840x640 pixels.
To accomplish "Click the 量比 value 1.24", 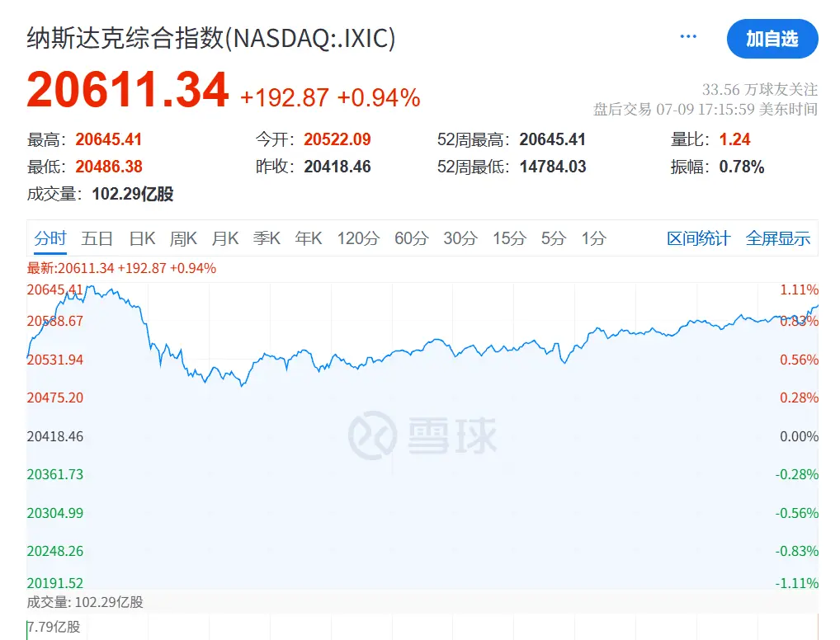I will [x=734, y=139].
